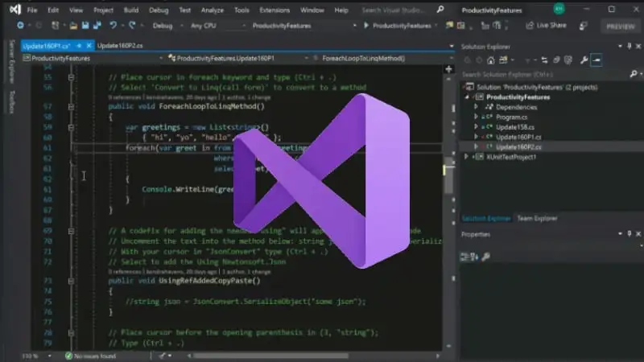The height and width of the screenshot is (362, 644).
Task: Click the Visual Studio search magnifier icon
Action: pyautogui.click(x=440, y=10)
